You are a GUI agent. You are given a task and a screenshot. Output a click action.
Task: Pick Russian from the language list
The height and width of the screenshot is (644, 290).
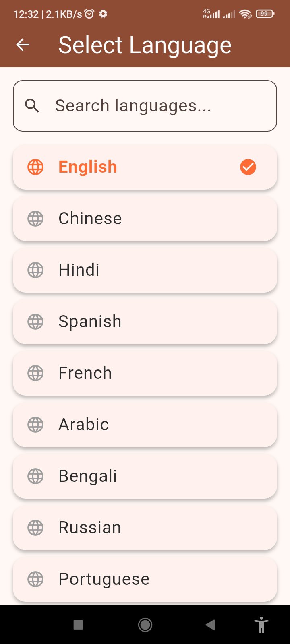point(145,528)
